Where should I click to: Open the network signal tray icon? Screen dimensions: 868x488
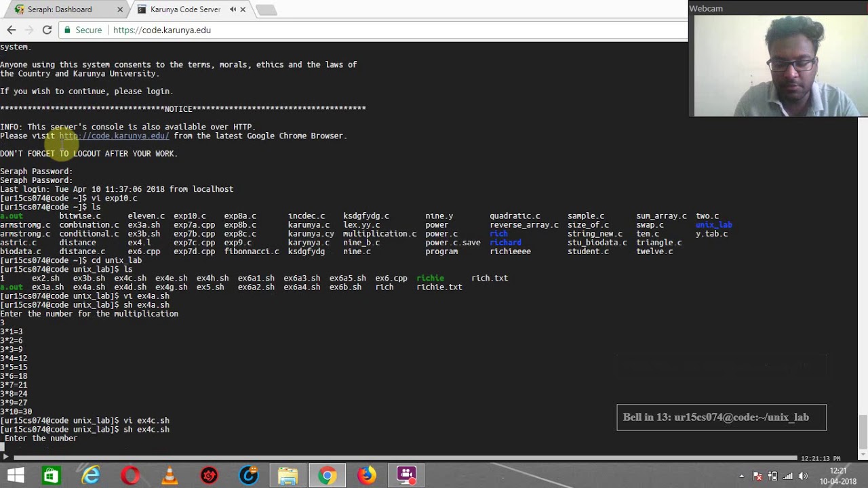point(787,476)
